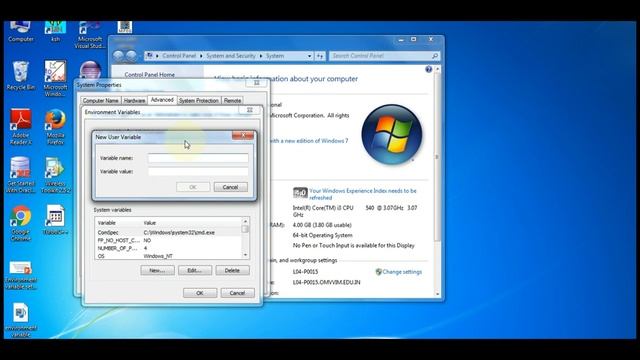Select the OS Windows_NT variable row
This screenshot has height=360, width=640.
tap(168, 256)
